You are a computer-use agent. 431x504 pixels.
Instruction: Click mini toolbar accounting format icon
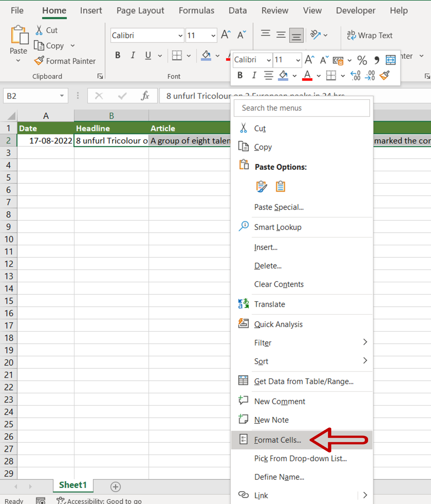(338, 60)
